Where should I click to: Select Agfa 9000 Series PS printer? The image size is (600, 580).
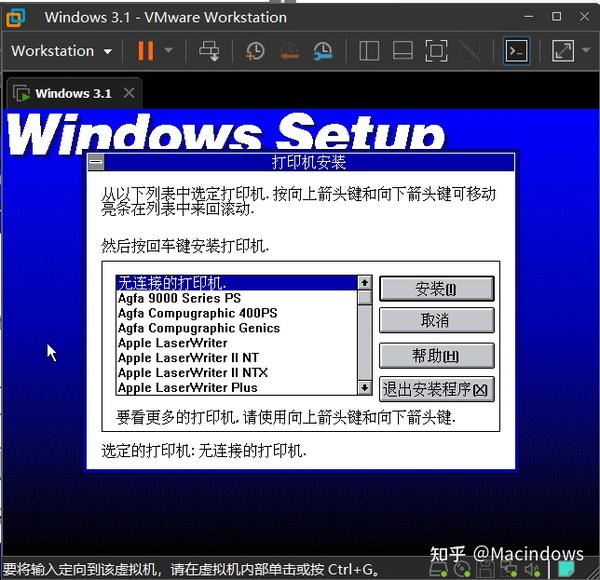(236, 298)
